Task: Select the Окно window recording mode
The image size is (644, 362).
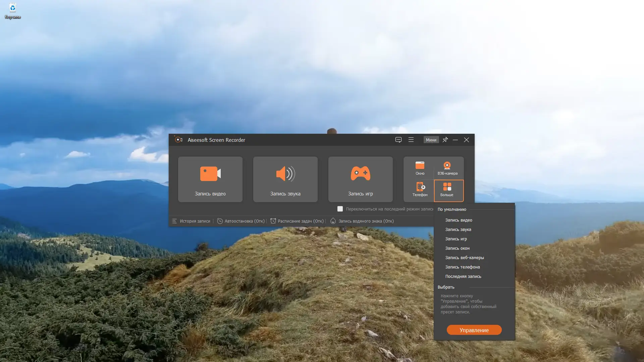Action: [420, 168]
